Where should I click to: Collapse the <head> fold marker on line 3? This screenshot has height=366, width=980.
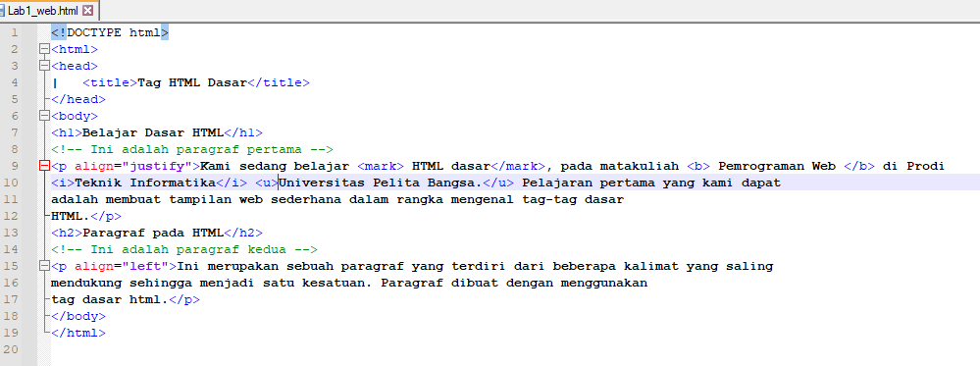pyautogui.click(x=44, y=66)
